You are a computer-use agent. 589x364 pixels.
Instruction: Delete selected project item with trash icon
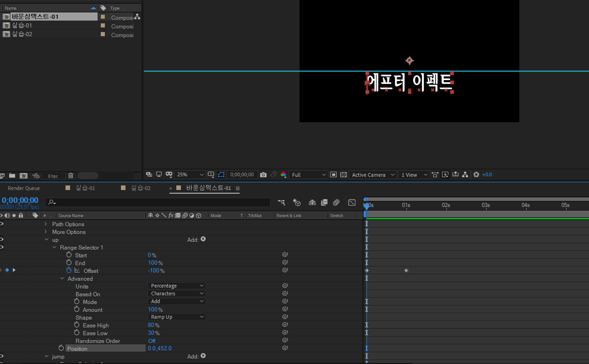[x=71, y=176]
